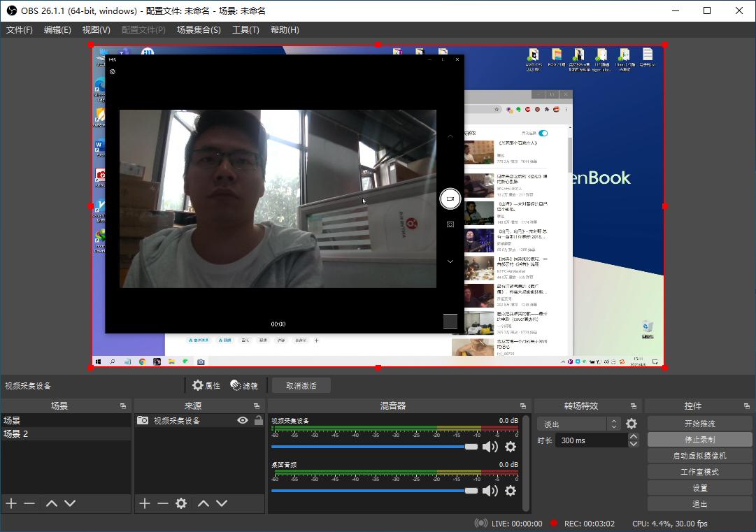
Task: Open transition settings gear next to 淡出
Action: [632, 424]
